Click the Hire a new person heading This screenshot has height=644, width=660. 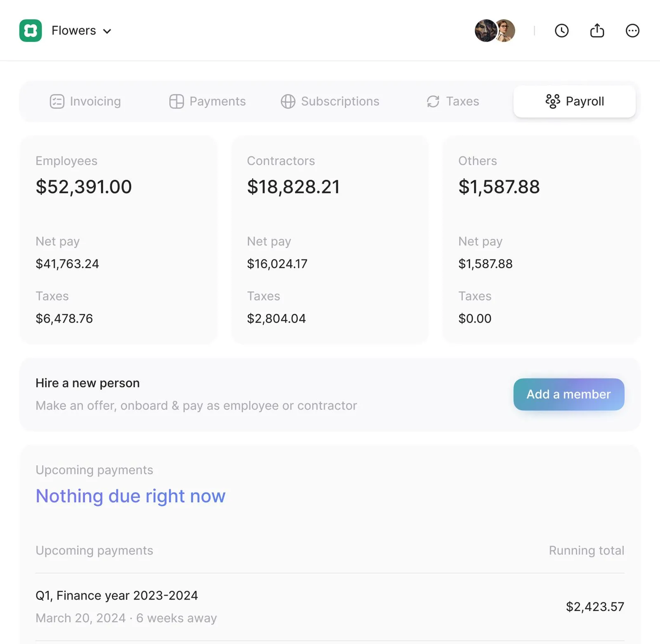87,383
